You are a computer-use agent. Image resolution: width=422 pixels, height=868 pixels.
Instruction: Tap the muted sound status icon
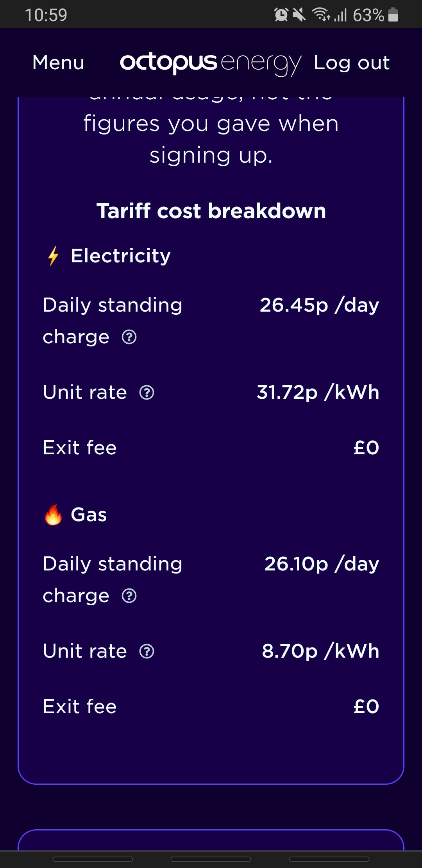299,15
